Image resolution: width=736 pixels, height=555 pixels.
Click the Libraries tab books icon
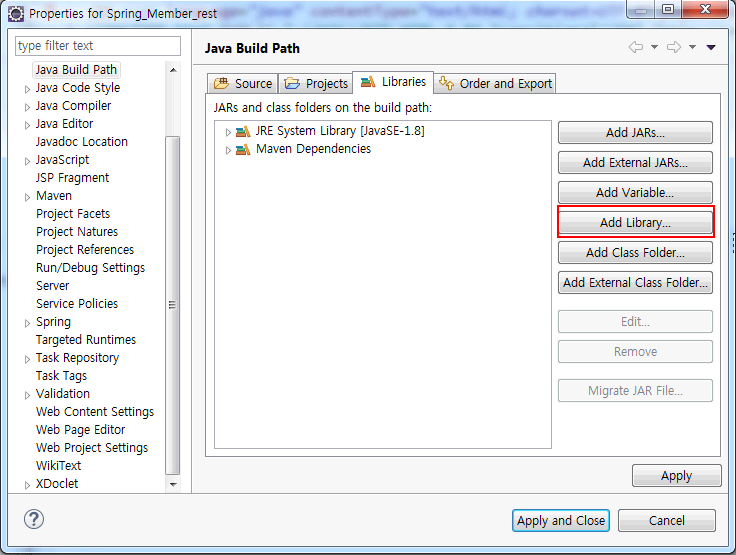coord(368,82)
